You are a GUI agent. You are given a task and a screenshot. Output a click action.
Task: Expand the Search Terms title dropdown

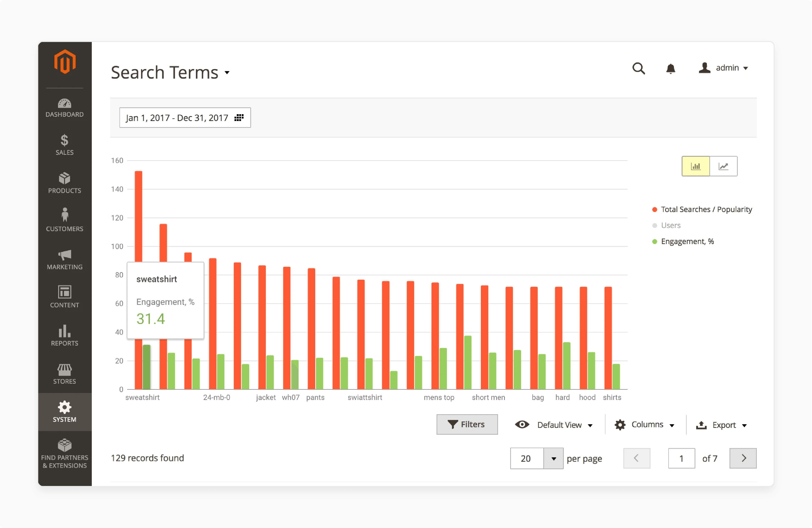click(227, 72)
